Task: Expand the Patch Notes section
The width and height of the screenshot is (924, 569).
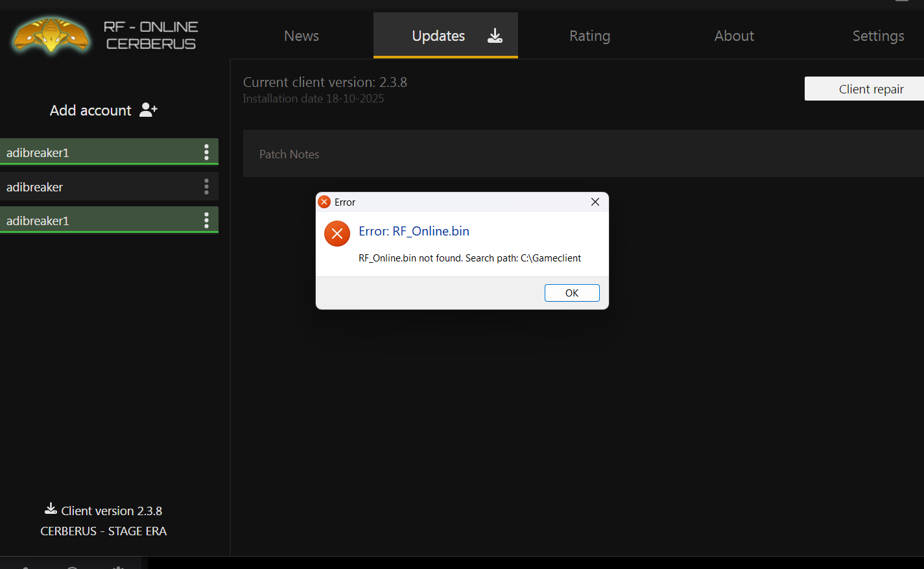Action: pos(289,154)
